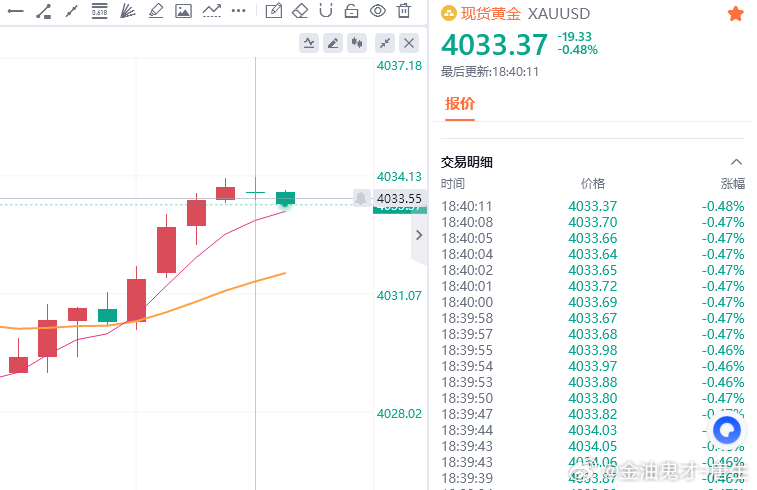This screenshot has height=490, width=757.
Task: Select the Fibonacci 0.618 retracement tool
Action: click(99, 11)
